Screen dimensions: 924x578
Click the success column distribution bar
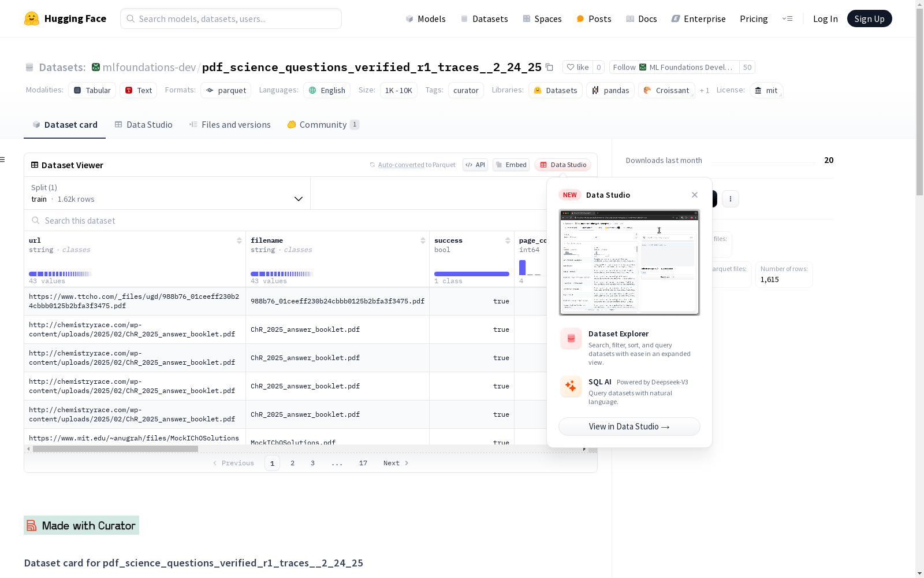[x=472, y=274]
